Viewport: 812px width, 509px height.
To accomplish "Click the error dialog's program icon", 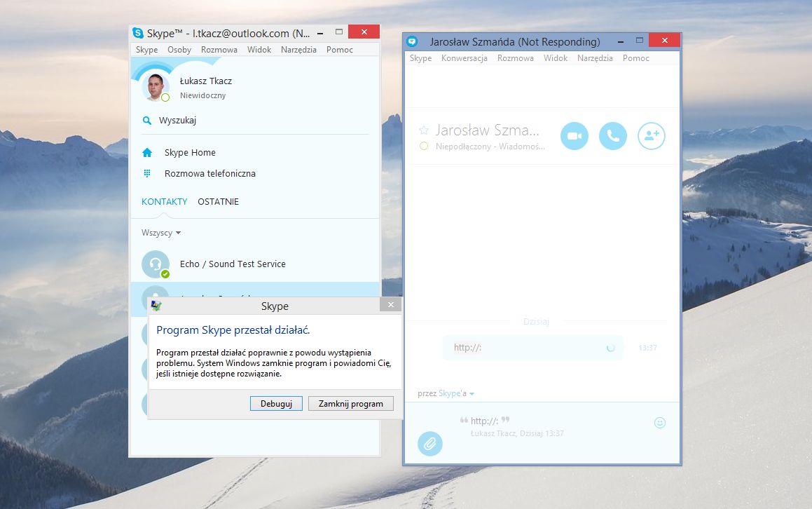I will pyautogui.click(x=156, y=305).
